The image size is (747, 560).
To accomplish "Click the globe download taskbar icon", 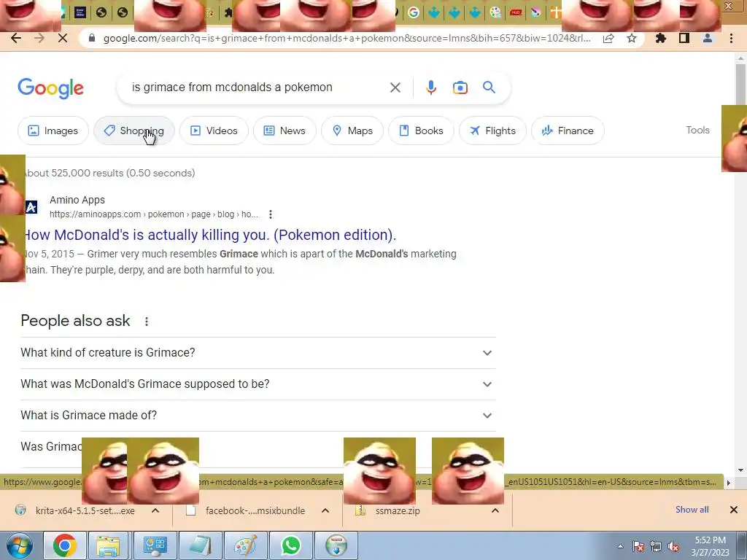I will pos(336,545).
